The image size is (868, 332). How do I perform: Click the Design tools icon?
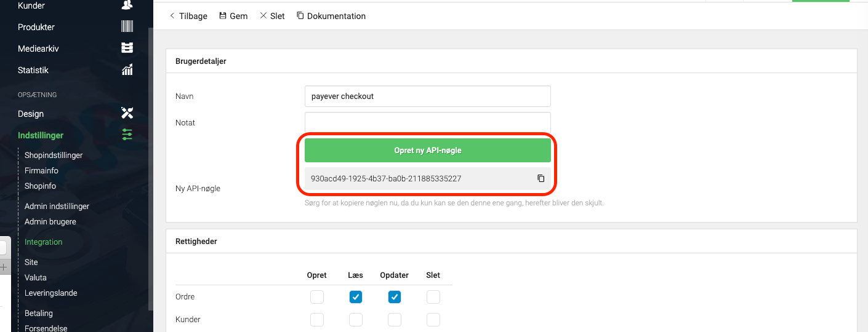[x=127, y=114]
